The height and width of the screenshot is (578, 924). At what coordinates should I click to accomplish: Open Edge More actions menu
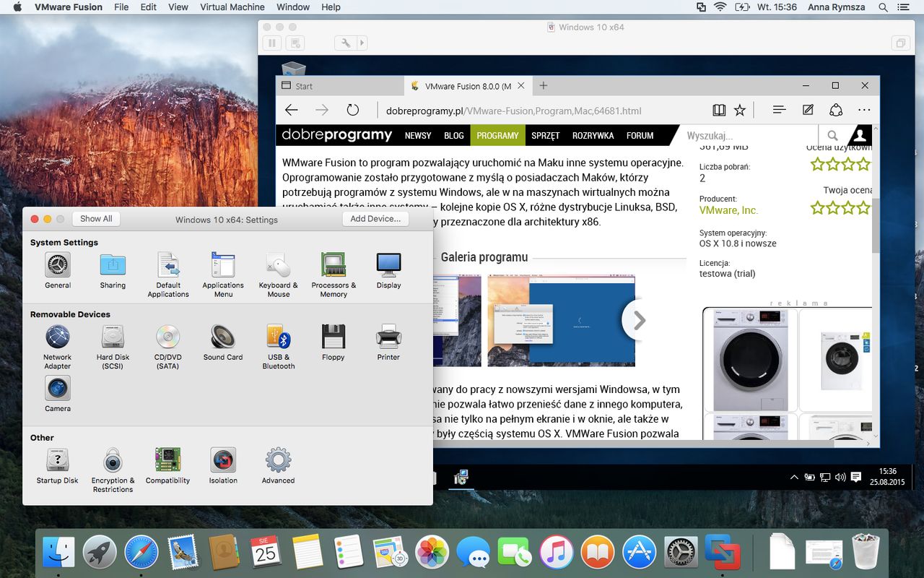tap(864, 111)
